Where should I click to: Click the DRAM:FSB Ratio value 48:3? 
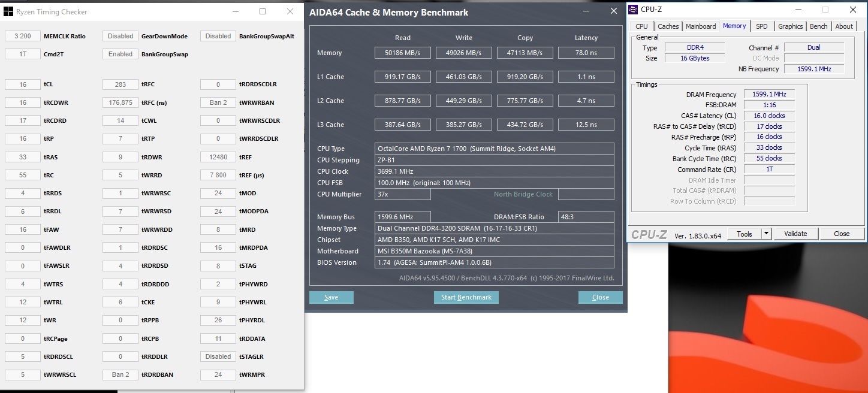(586, 217)
